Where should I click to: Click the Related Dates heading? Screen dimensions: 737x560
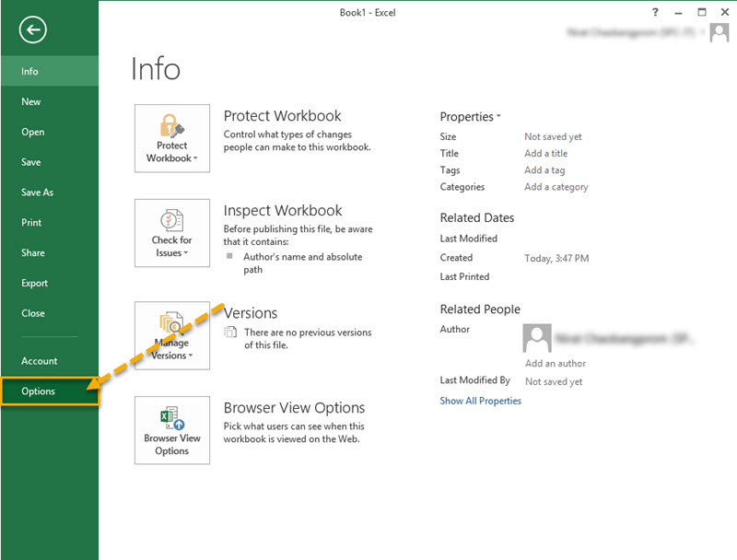tap(477, 217)
